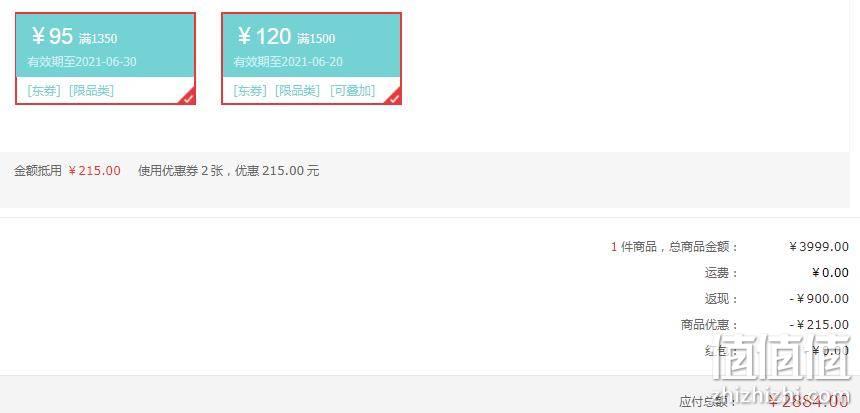Click the 有效期至2021-06-20 expiry text
Viewport: 860px width, 413px height.
tap(288, 62)
